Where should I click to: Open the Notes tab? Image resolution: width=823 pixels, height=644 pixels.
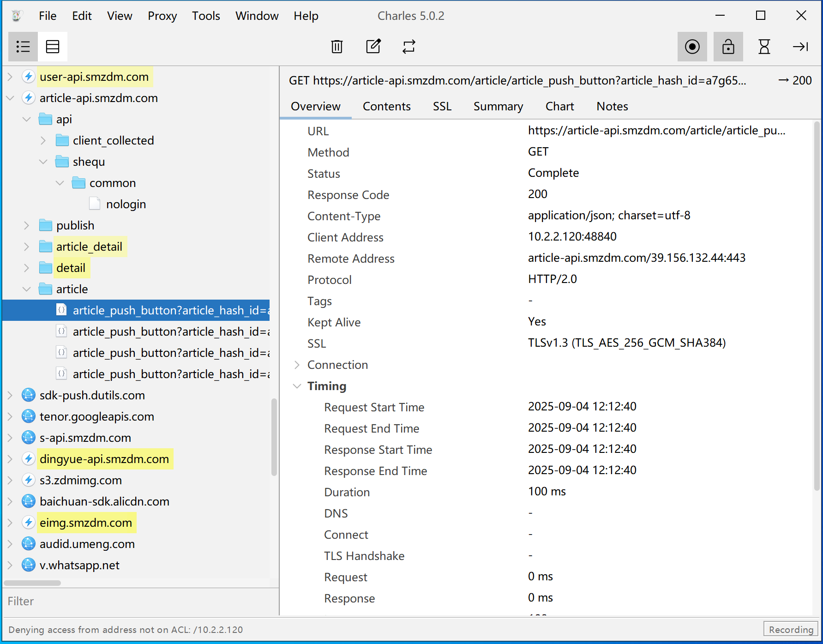(x=612, y=107)
